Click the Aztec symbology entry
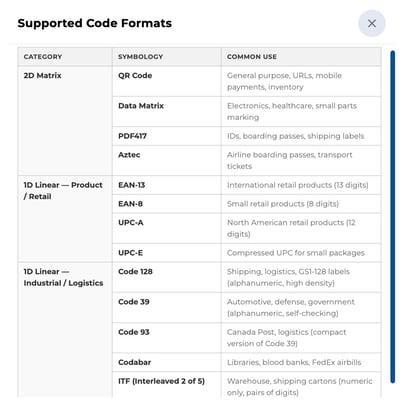The image size is (405, 407). pos(129,155)
